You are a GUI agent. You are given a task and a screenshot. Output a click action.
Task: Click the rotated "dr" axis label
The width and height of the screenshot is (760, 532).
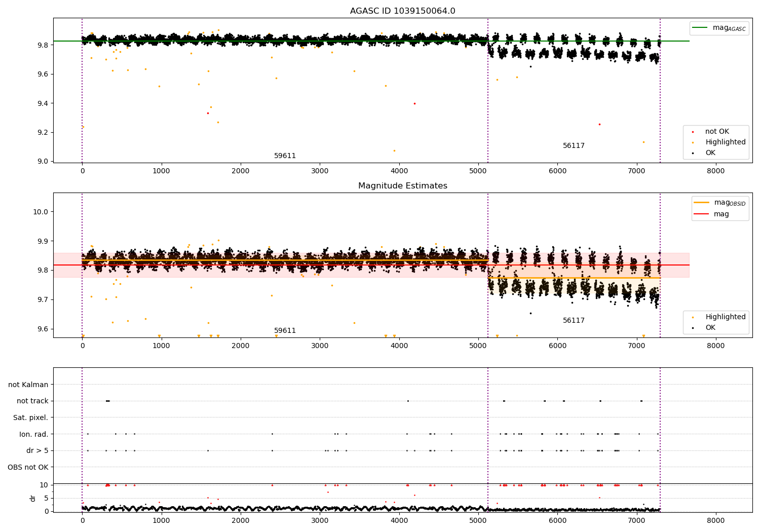coord(33,498)
